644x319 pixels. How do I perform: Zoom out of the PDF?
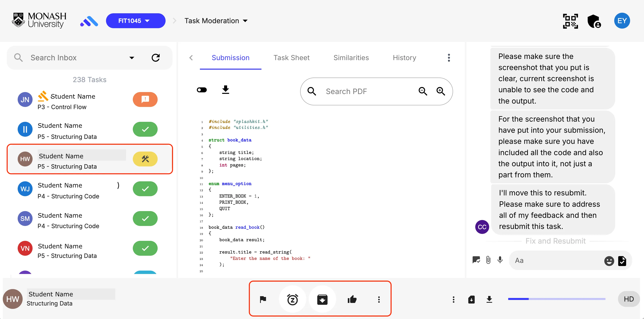pos(423,91)
